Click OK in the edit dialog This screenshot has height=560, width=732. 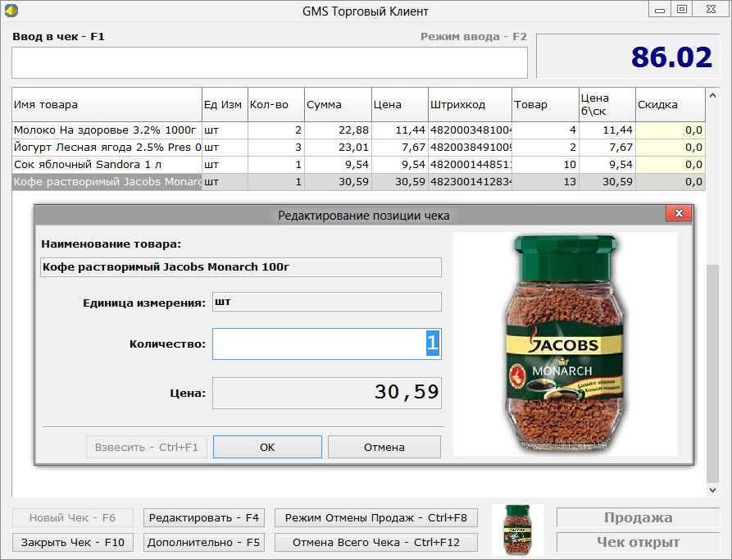click(267, 447)
